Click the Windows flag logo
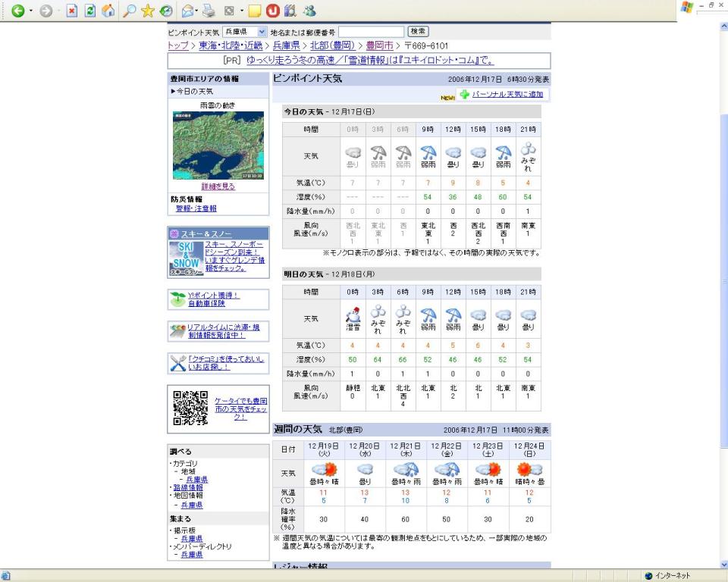 [687, 8]
